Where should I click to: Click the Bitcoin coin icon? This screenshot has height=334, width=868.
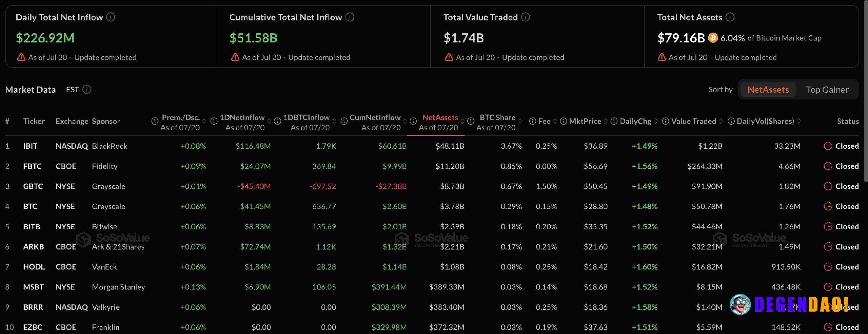[713, 38]
